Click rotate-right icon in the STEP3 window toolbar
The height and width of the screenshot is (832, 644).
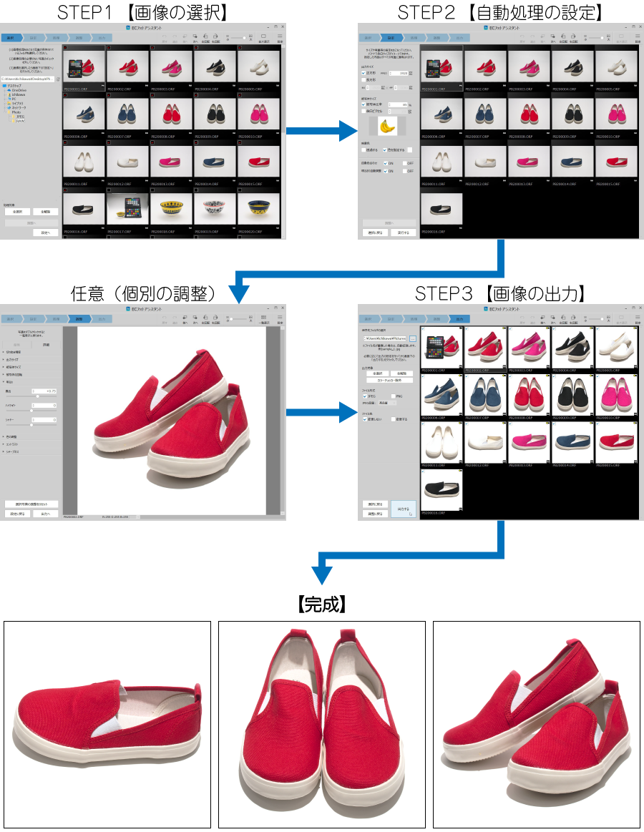pyautogui.click(x=573, y=318)
